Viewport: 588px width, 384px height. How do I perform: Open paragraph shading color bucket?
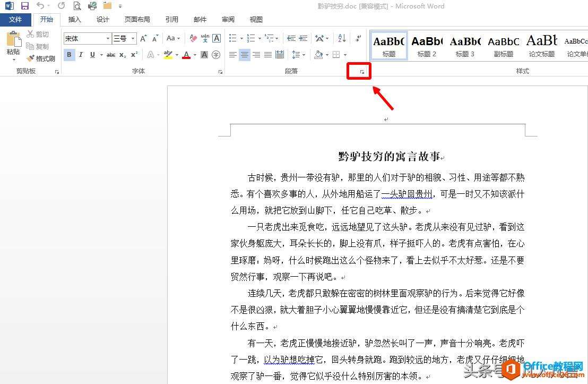pyautogui.click(x=318, y=55)
